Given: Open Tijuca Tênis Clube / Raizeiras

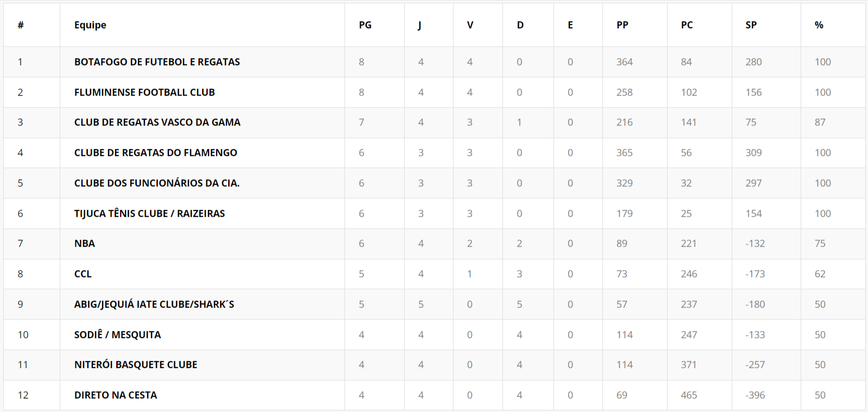Looking at the screenshot, I should click(149, 214).
